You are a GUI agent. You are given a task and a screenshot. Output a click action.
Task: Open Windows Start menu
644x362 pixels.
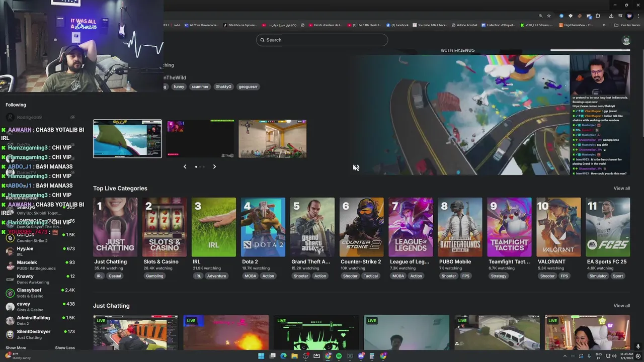point(261,356)
